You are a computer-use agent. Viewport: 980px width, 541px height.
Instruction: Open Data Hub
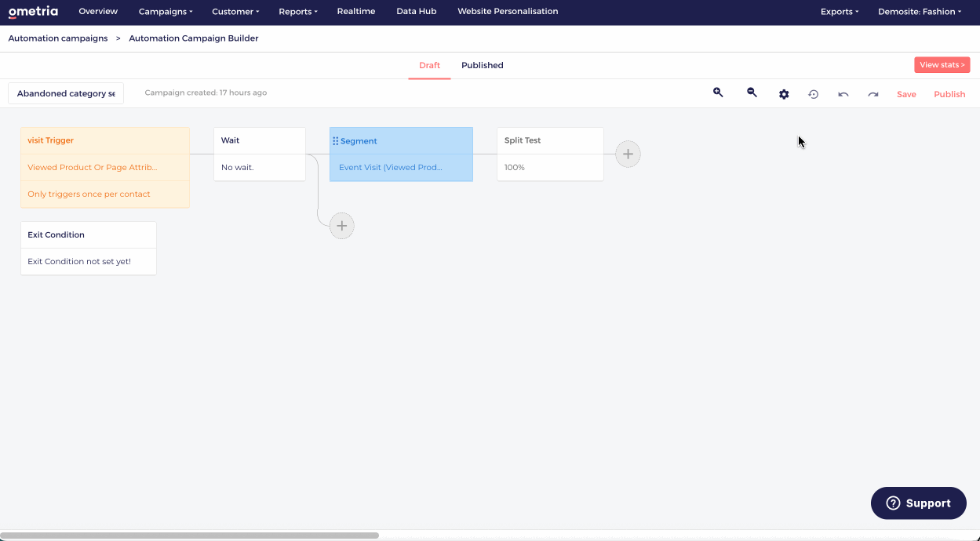pyautogui.click(x=417, y=12)
